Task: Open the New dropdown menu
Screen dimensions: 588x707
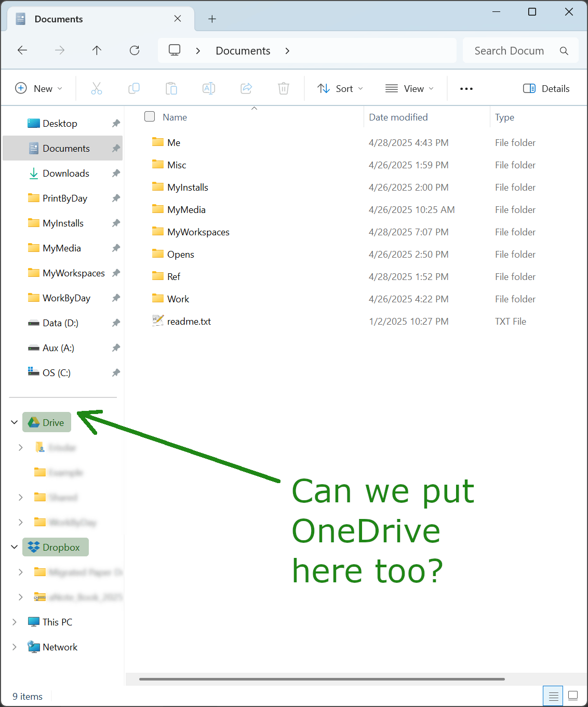Action: click(x=39, y=88)
